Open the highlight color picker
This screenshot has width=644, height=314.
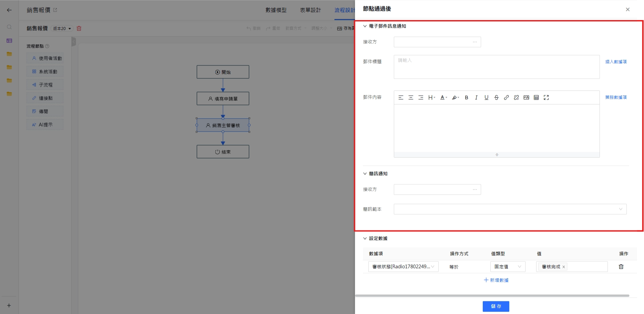point(456,97)
